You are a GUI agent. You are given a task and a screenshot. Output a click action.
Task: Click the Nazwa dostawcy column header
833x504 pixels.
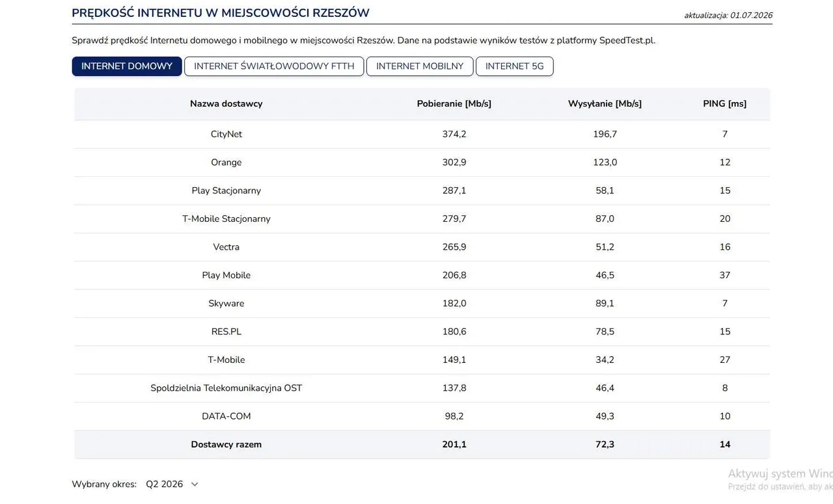coord(226,103)
